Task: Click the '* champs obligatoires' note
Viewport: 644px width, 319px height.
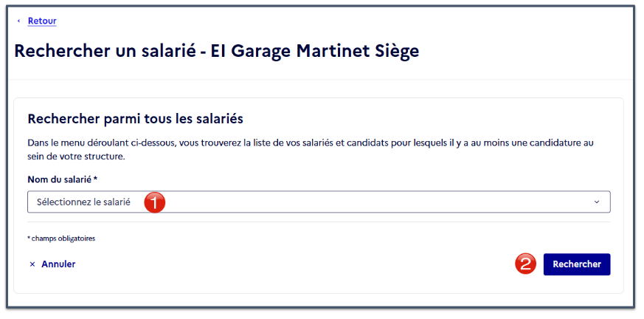Action: point(61,239)
